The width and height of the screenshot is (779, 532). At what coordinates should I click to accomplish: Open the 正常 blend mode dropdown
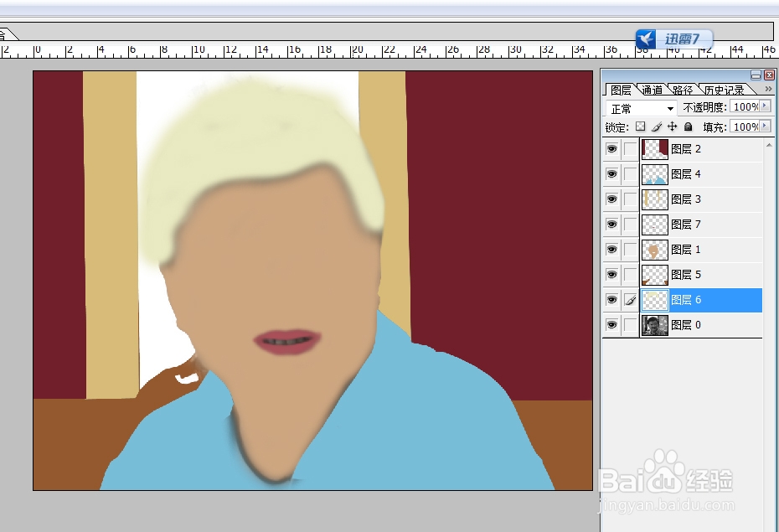pos(641,108)
